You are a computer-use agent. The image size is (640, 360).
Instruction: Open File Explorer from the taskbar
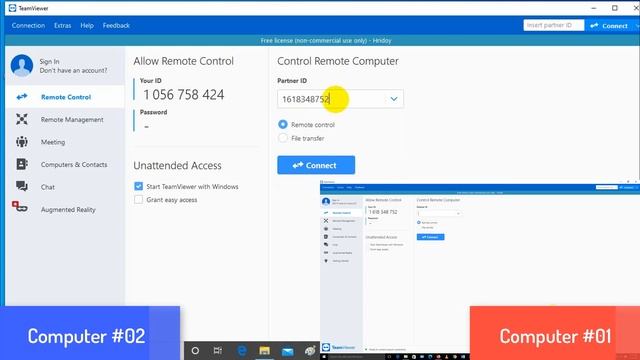coord(264,351)
